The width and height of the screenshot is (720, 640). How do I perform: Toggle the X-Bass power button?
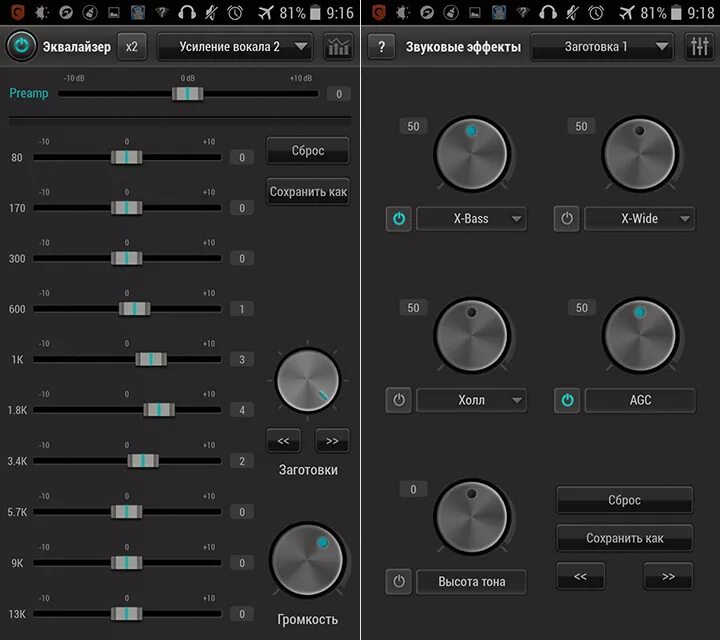(399, 219)
